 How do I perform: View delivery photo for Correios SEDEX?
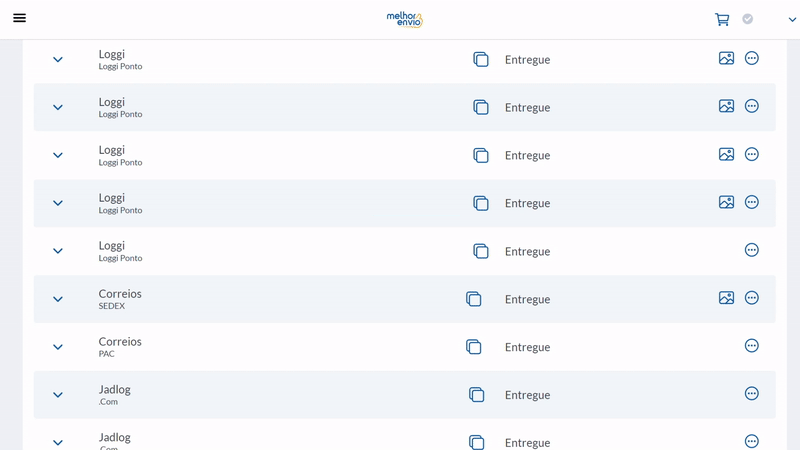click(x=727, y=298)
